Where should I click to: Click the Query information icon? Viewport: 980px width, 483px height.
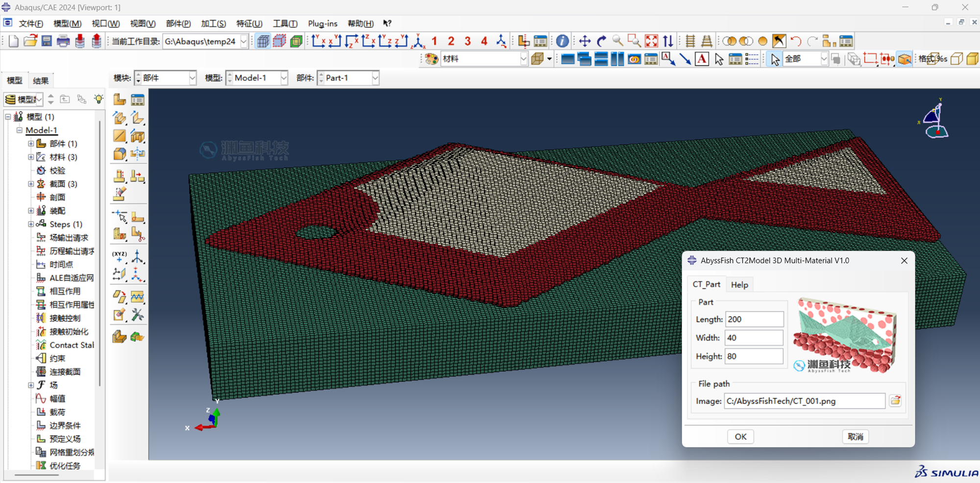point(563,41)
